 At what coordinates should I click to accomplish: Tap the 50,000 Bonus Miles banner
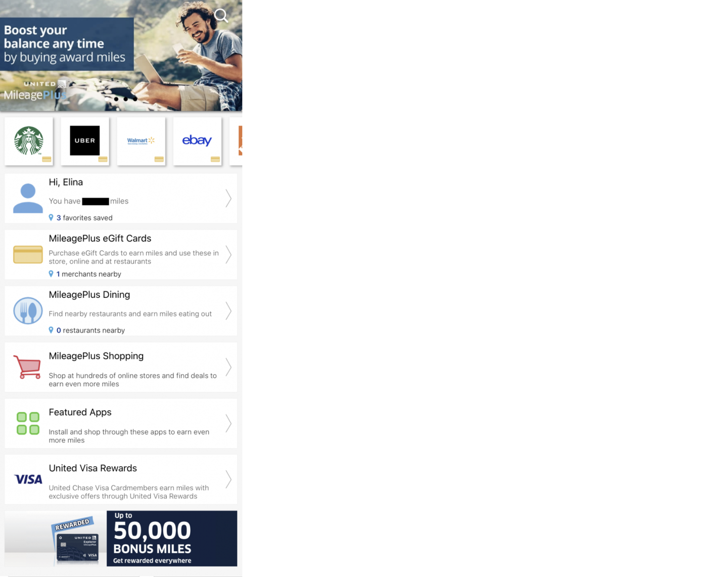(121, 538)
